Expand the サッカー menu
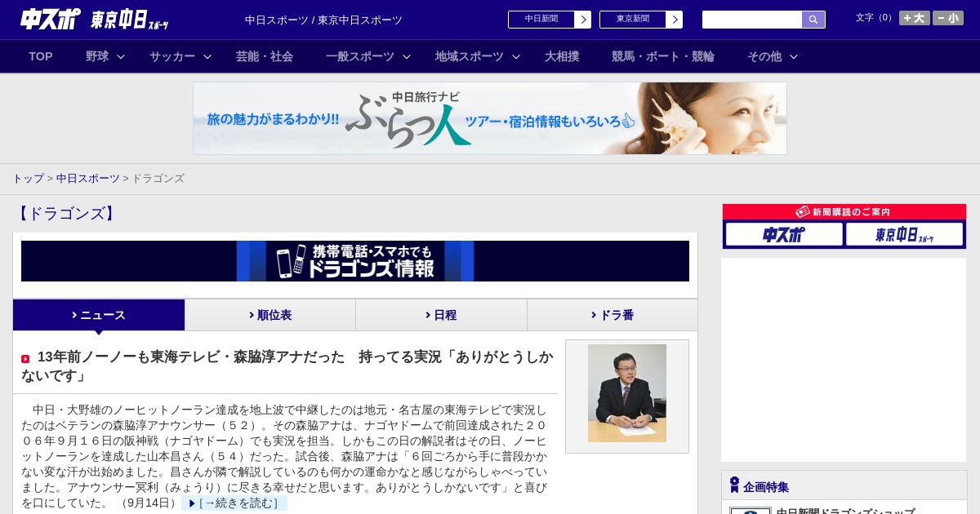Screen dimensions: 980x514 coord(180,56)
